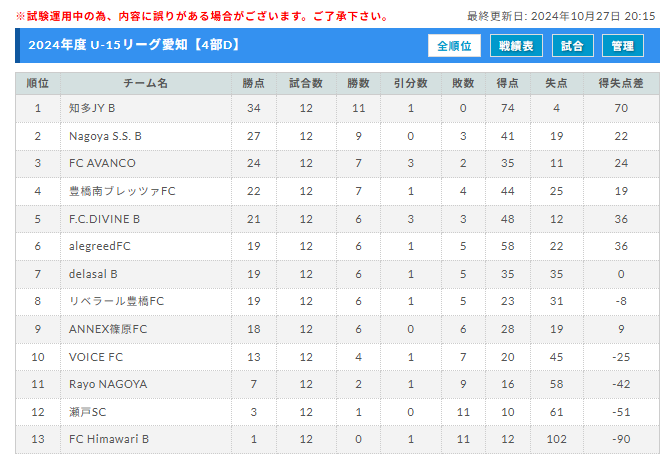The image size is (670, 458).
Task: Select F.C.DIVINE B team name
Action: (x=104, y=219)
